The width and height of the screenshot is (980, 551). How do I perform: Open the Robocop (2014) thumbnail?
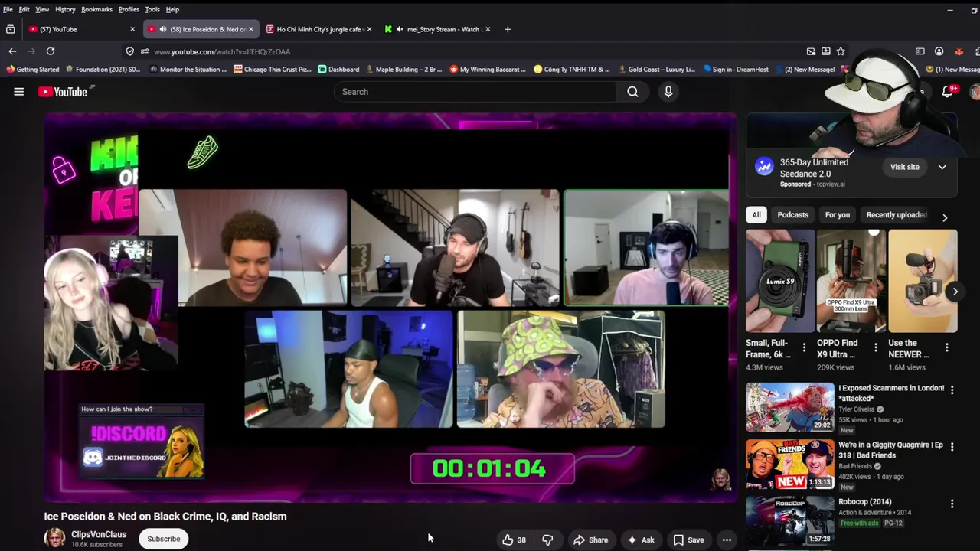[790, 521]
